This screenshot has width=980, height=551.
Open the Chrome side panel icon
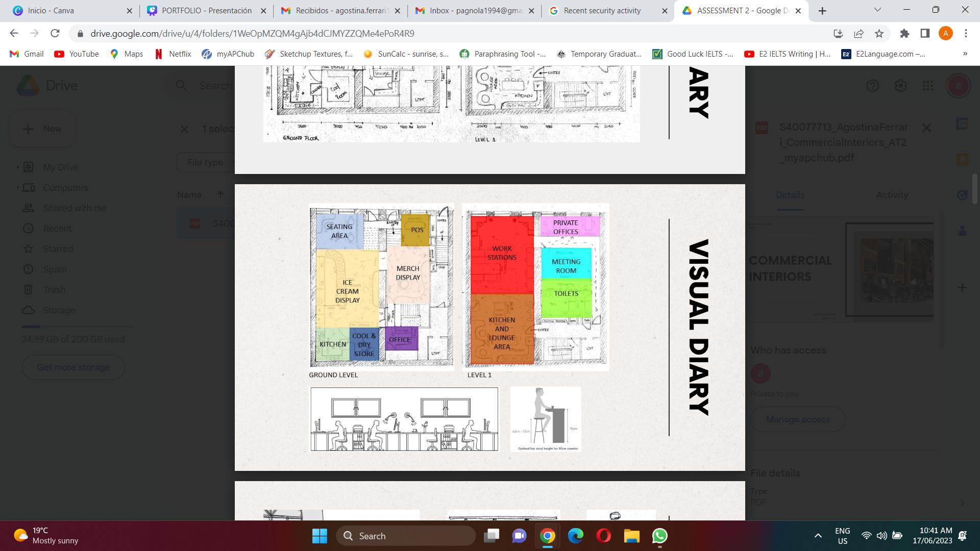coord(925,34)
